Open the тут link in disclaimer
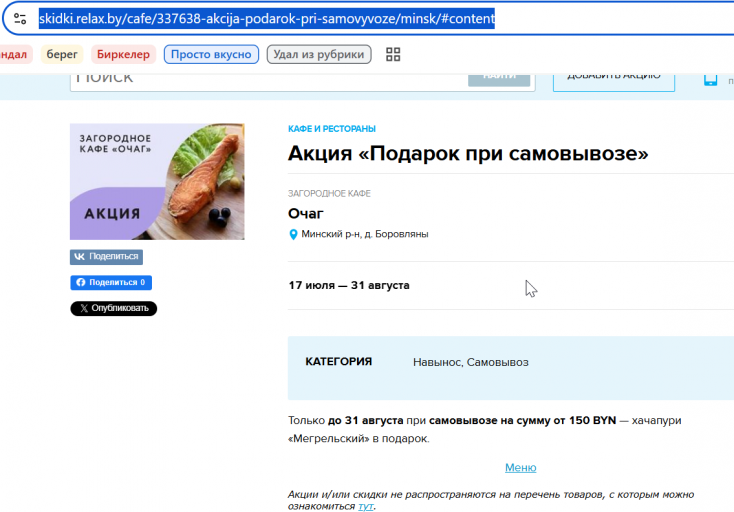Screen dimensions: 734x512 (x=366, y=506)
